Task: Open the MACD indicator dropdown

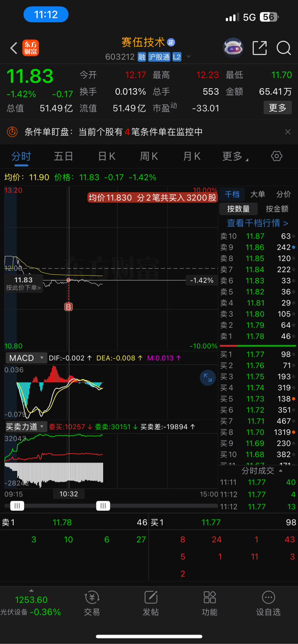Action: click(26, 358)
